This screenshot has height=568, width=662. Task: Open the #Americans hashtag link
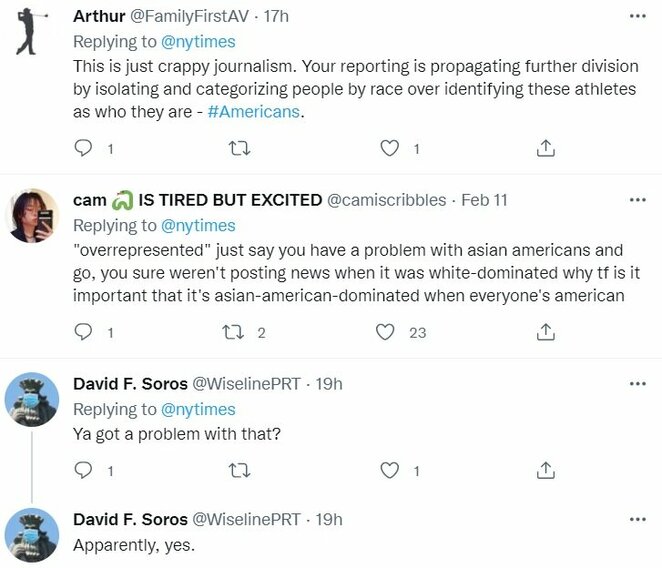point(254,112)
